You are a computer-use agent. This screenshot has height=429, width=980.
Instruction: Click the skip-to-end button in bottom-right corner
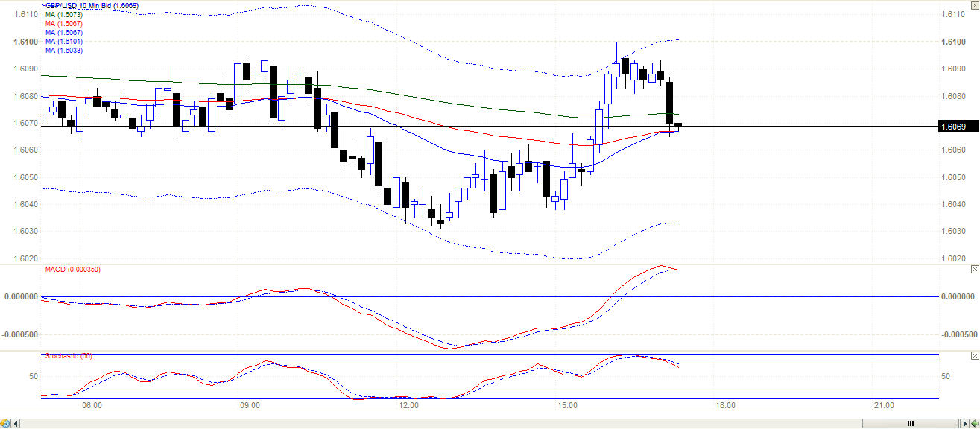974,424
